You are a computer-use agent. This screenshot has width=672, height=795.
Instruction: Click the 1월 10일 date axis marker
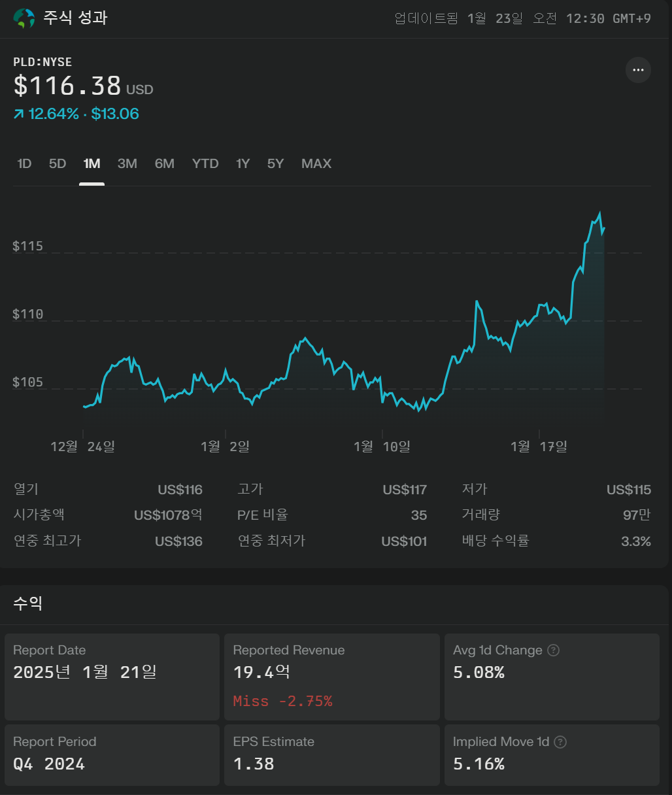[382, 447]
